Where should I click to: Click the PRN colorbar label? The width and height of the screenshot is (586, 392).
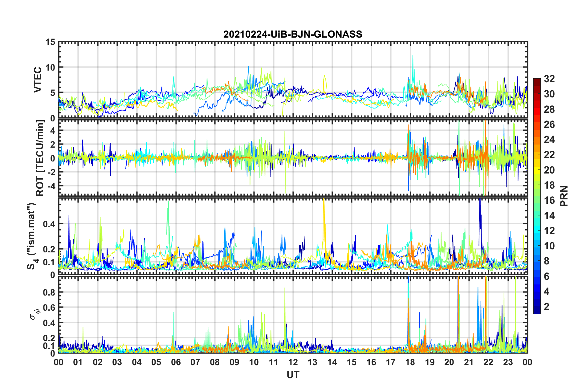click(x=564, y=196)
